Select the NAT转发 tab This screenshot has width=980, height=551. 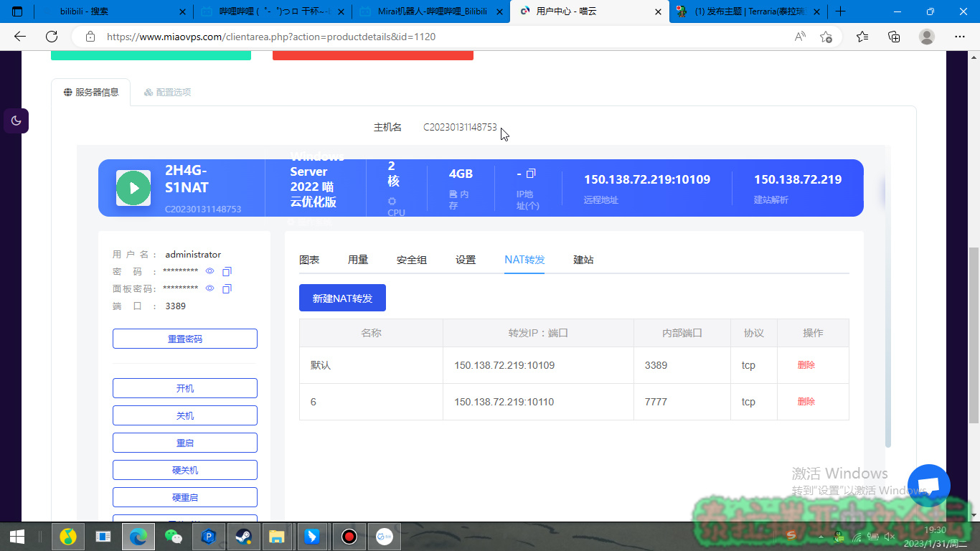(524, 260)
